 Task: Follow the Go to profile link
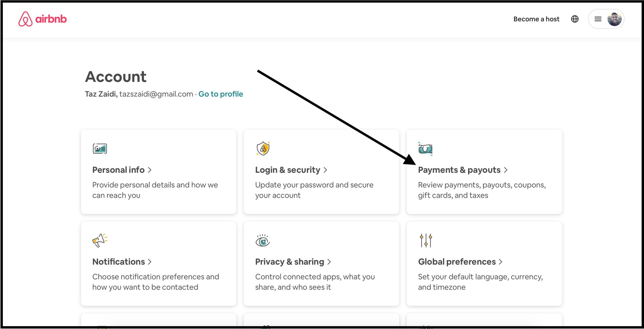pyautogui.click(x=221, y=94)
